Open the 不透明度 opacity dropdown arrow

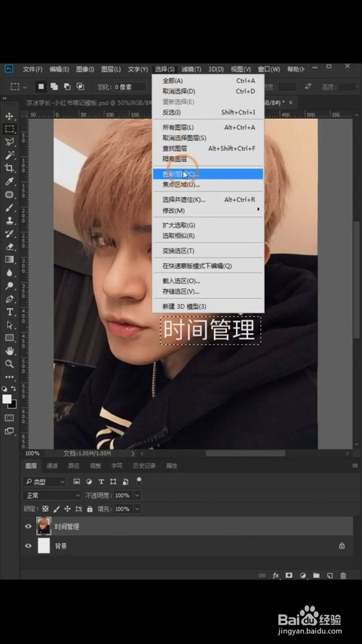(137, 496)
